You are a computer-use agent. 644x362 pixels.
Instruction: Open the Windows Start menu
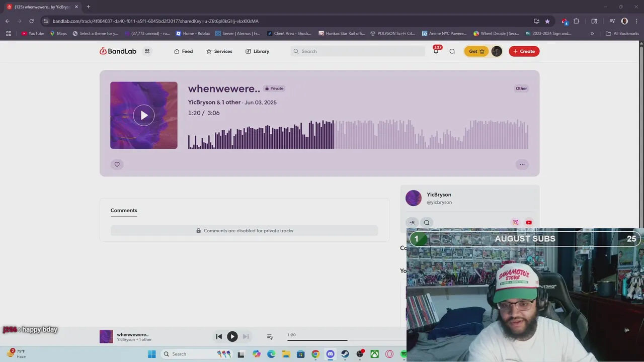pos(151,354)
